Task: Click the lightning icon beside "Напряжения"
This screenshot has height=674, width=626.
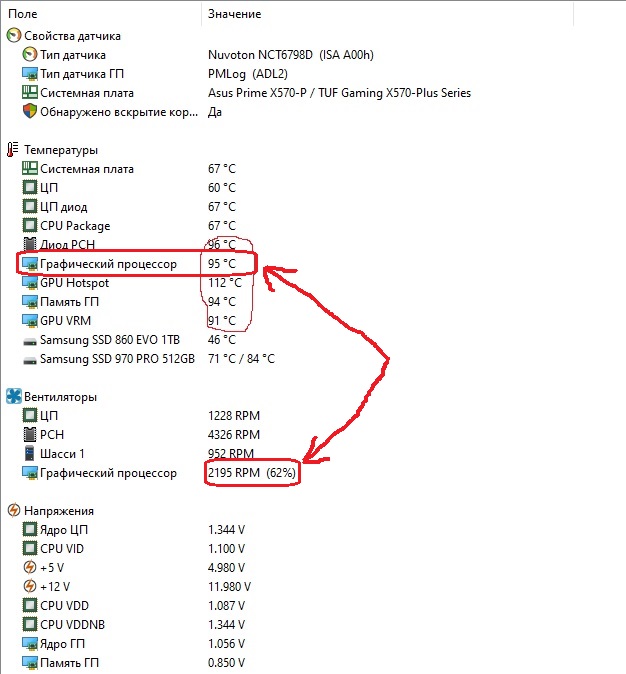Action: click(13, 511)
